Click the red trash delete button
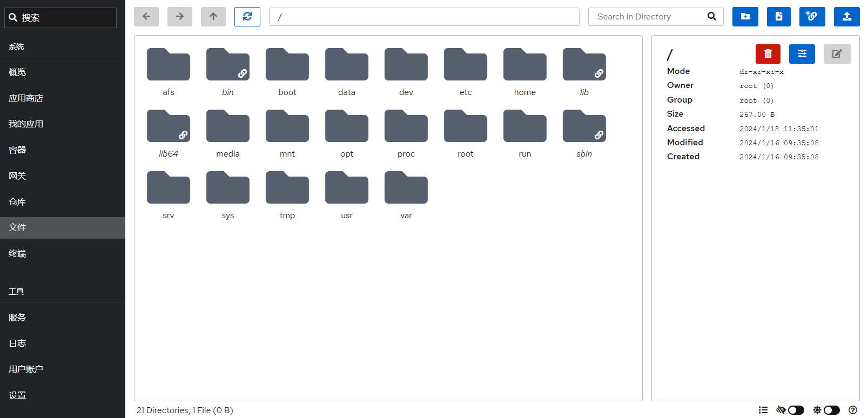This screenshot has height=418, width=868. (768, 54)
